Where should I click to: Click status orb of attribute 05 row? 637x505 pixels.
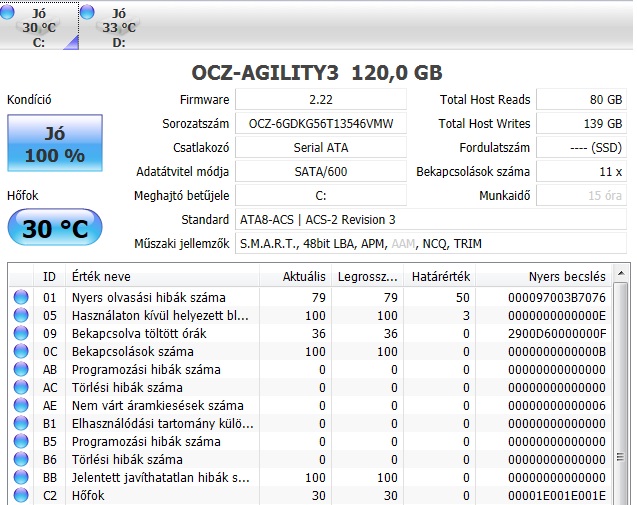click(21, 315)
